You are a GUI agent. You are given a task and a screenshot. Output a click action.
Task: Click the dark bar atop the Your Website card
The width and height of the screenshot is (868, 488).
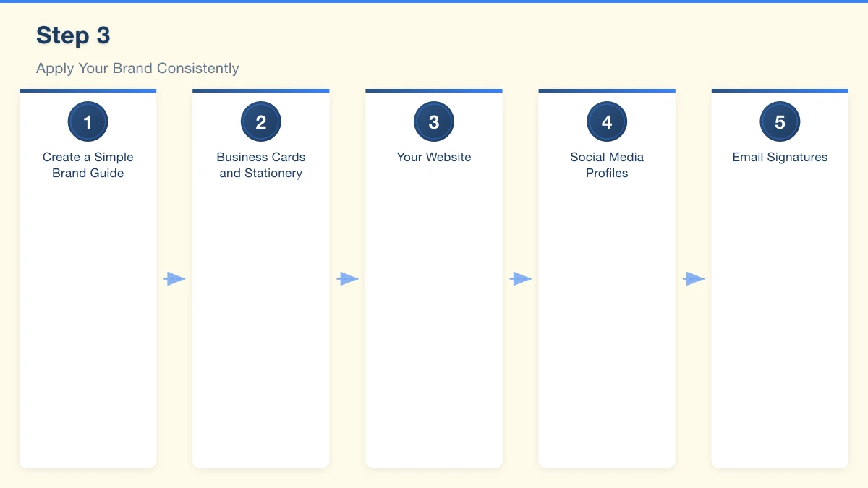click(383, 90)
